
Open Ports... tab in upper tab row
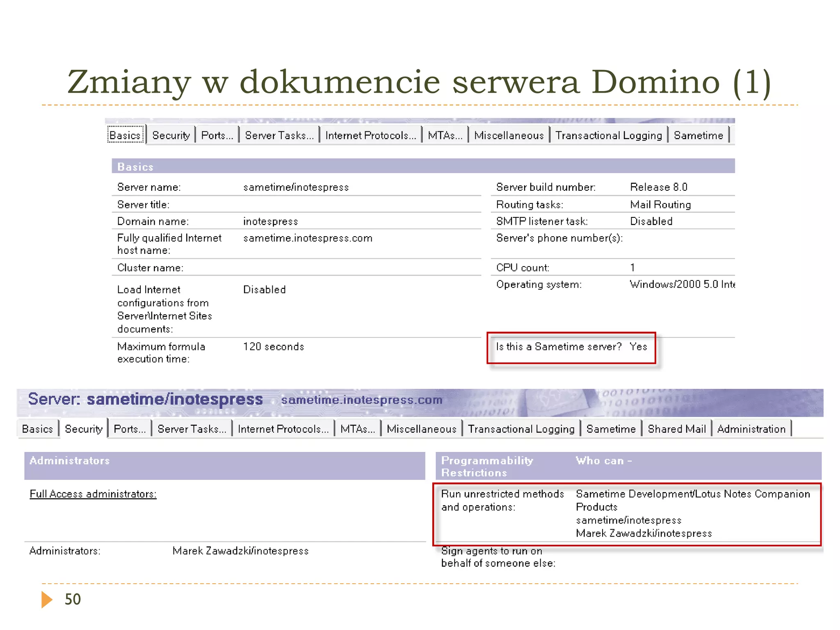217,135
